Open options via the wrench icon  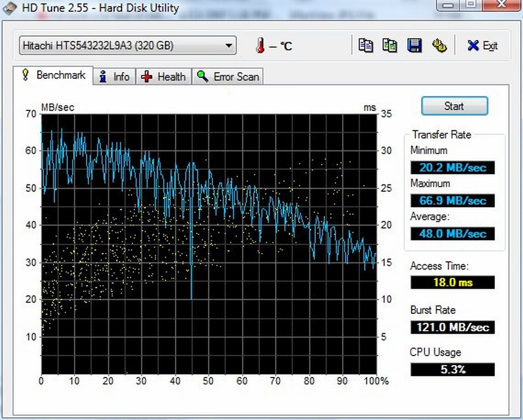(x=439, y=45)
